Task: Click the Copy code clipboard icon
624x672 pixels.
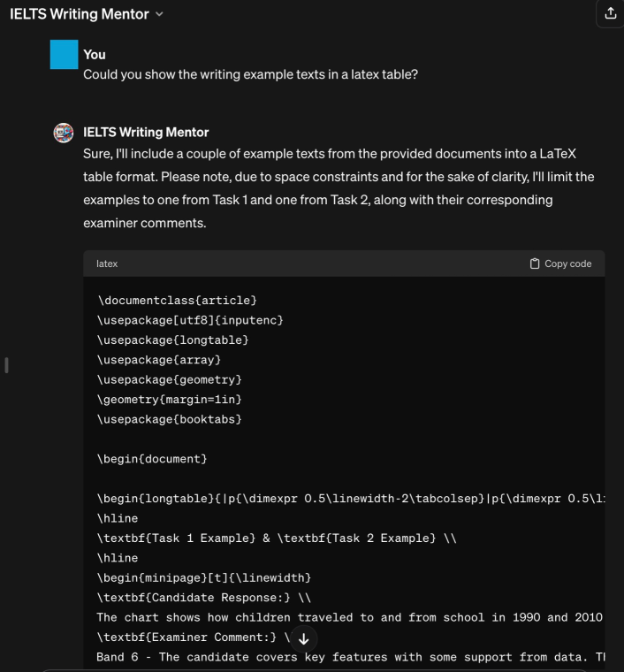Action: (x=535, y=263)
